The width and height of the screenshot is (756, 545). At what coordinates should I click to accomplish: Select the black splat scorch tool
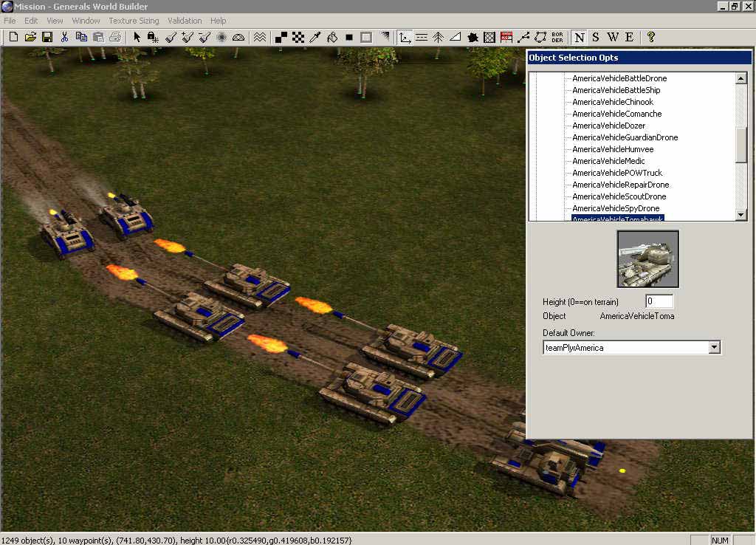click(472, 37)
